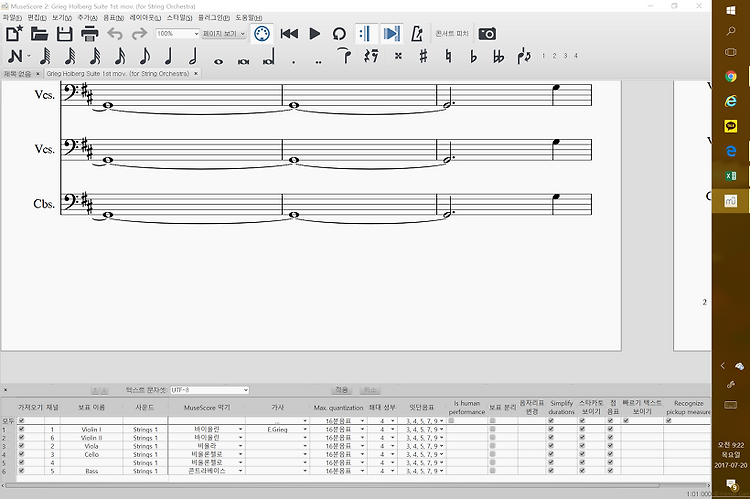Undo the last action
Screen dimensions: 750x499
click(115, 33)
